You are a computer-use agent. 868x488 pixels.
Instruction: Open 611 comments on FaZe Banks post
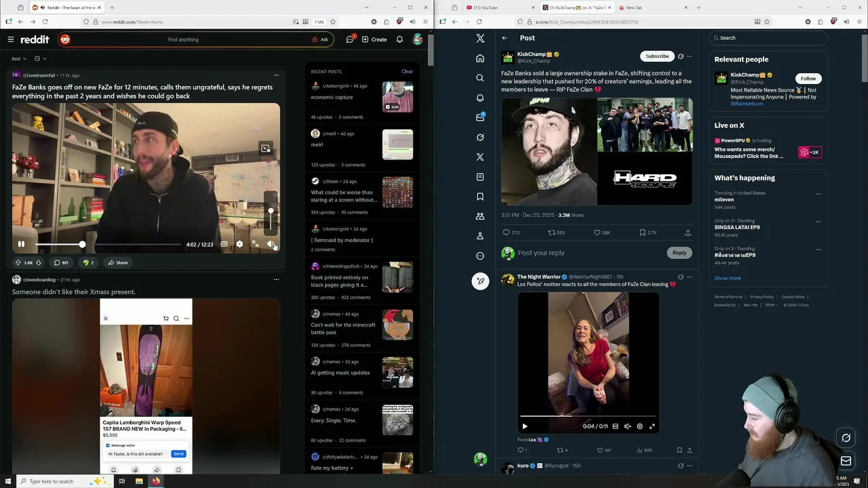tap(61, 262)
